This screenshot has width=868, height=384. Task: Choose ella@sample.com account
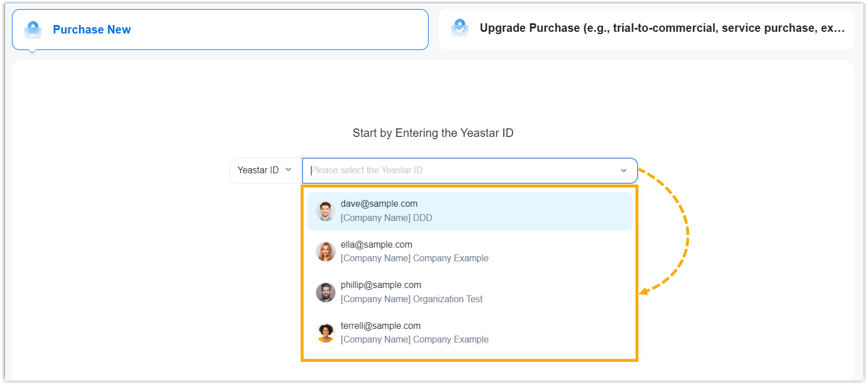[376, 244]
